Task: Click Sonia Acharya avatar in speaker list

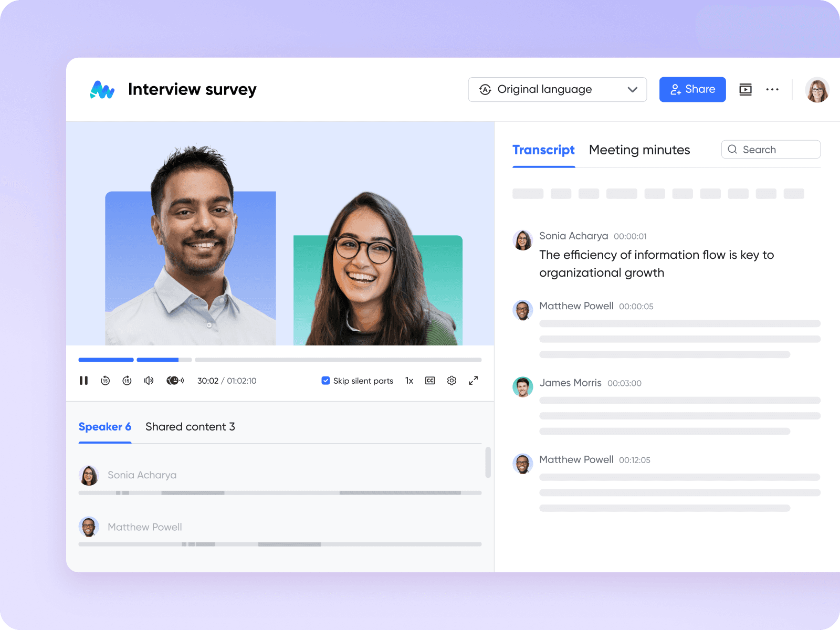Action: tap(89, 475)
